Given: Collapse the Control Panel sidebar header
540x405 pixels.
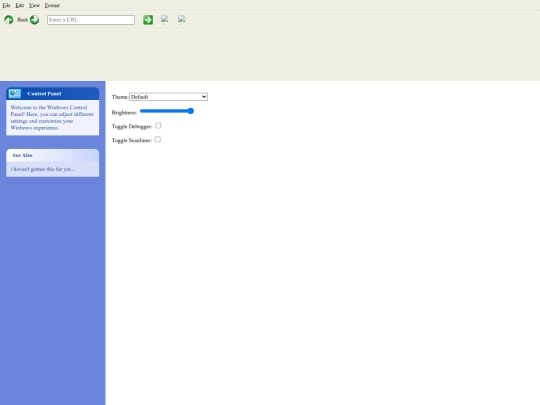Looking at the screenshot, I should [x=53, y=94].
